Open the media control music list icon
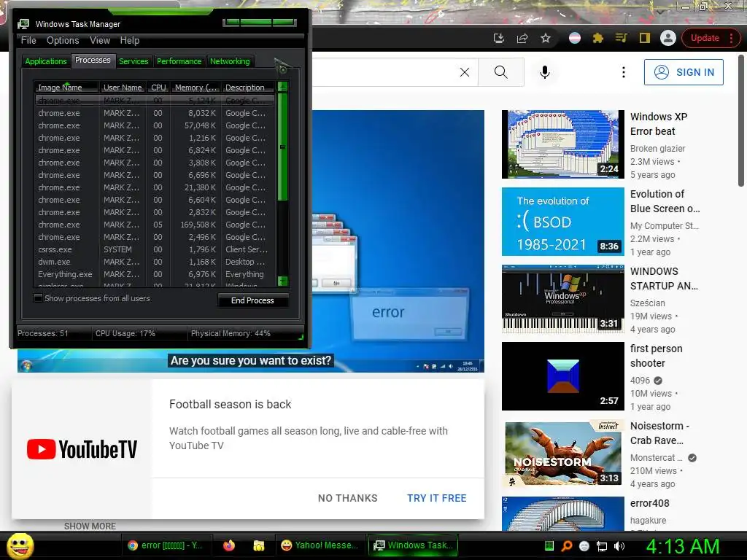Image resolution: width=747 pixels, height=560 pixels. tap(622, 38)
